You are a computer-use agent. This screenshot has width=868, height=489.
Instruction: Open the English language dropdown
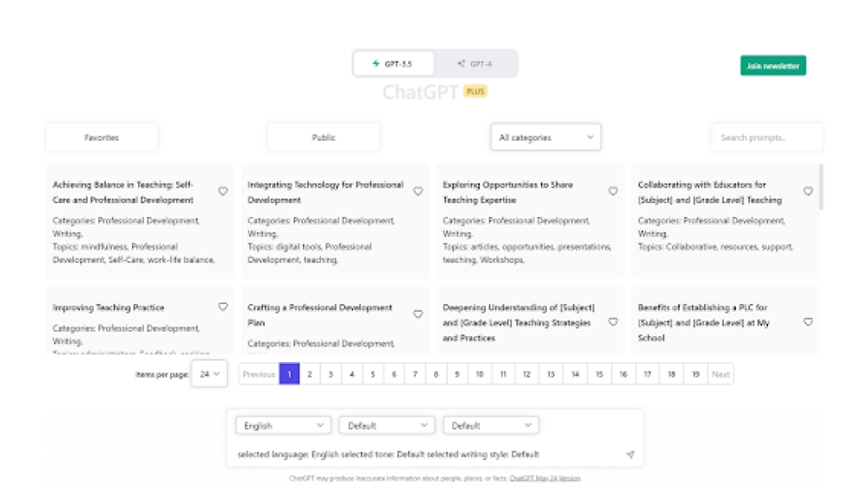pos(284,426)
